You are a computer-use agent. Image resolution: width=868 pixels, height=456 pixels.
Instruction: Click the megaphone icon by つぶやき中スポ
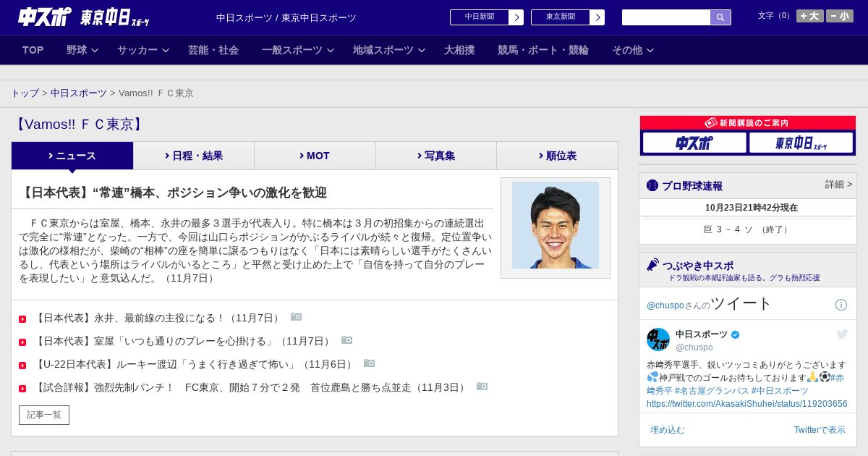[652, 265]
